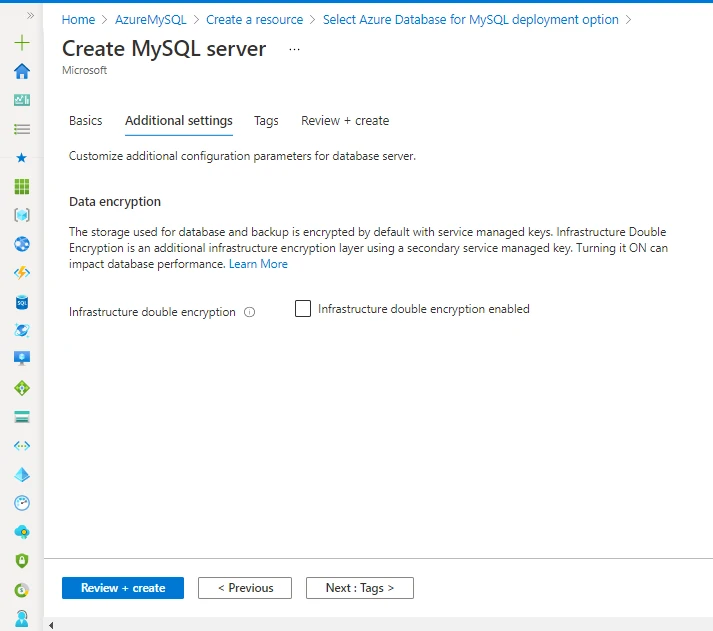Open App Services globe icon in sidebar

(x=22, y=244)
